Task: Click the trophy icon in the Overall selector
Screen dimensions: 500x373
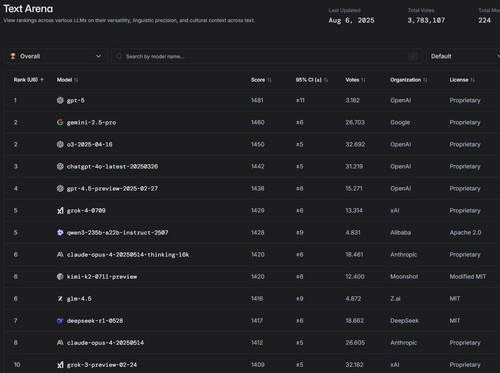Action: [x=13, y=56]
